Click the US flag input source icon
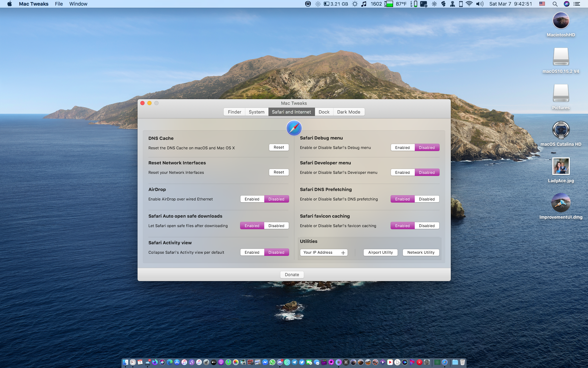 542,4
